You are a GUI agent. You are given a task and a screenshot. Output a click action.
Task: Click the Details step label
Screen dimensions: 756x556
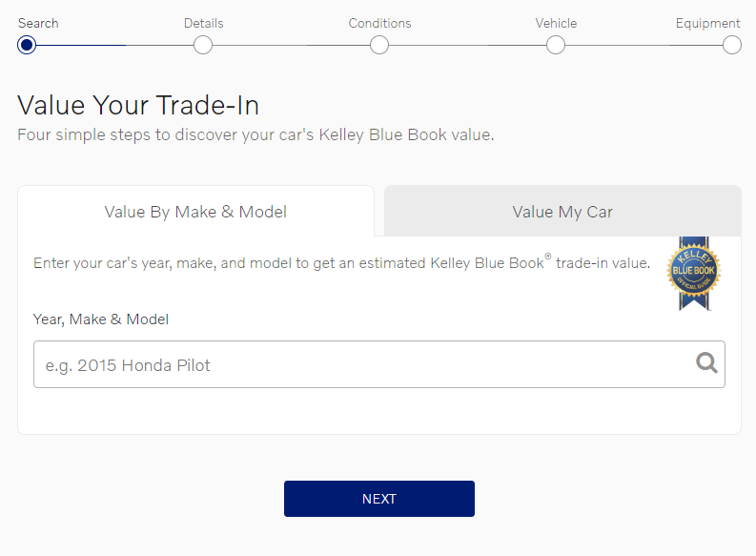(x=203, y=23)
